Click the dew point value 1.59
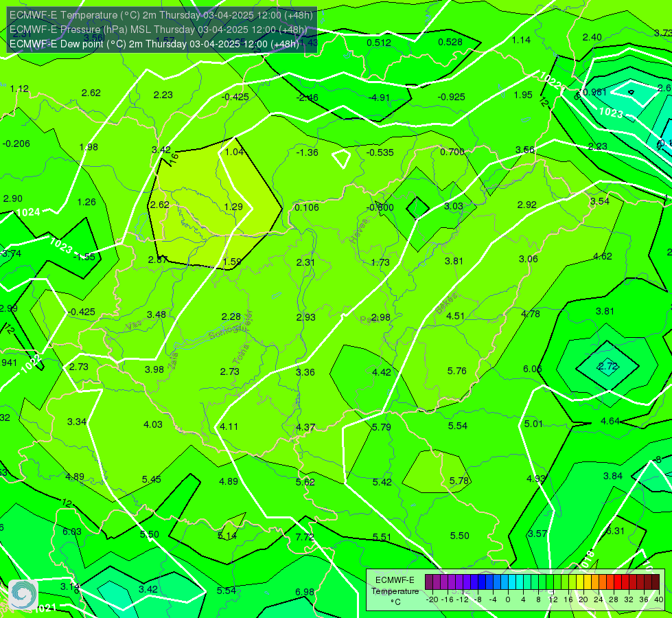Viewport: 672px width, 618px height. [233, 262]
